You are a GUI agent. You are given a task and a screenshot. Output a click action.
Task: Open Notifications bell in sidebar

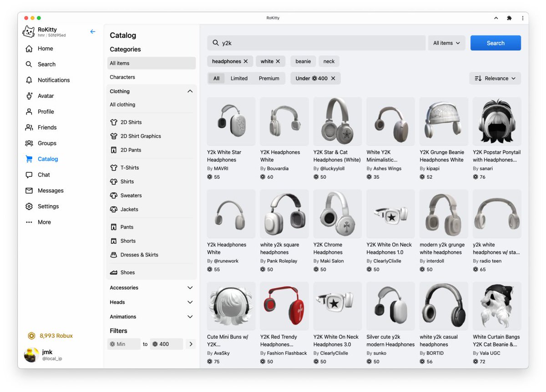pyautogui.click(x=54, y=80)
